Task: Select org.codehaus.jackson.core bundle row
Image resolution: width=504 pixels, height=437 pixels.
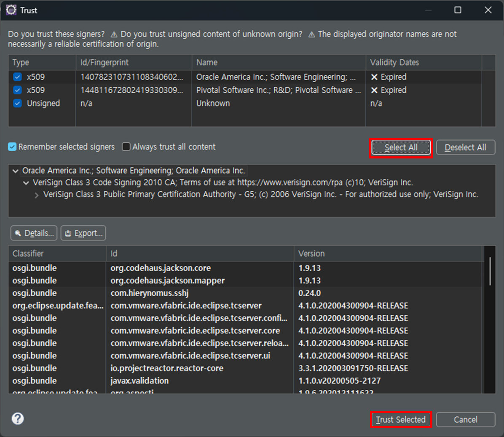Action: click(x=245, y=268)
